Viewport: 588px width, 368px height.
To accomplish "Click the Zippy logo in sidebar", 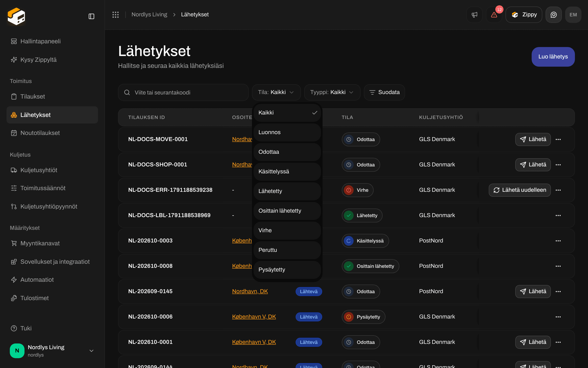I will pos(16,16).
